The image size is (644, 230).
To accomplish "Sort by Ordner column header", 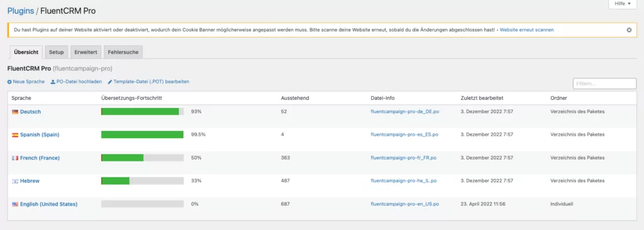I will 558,98.
